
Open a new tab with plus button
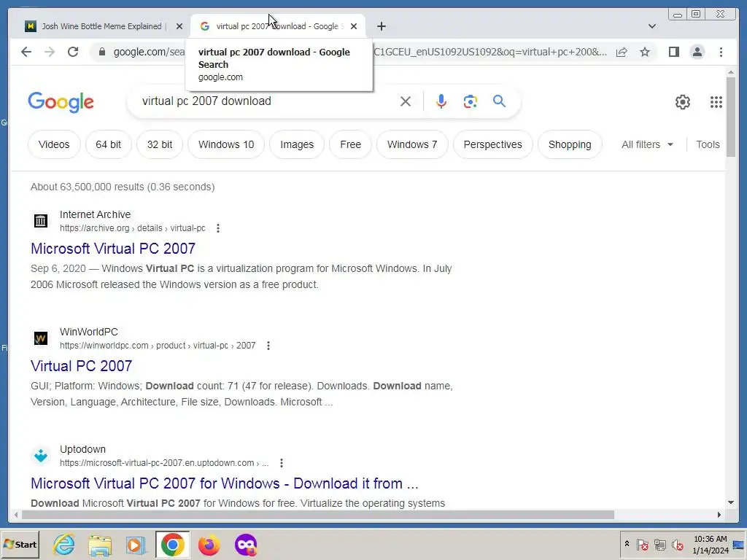coord(381,26)
